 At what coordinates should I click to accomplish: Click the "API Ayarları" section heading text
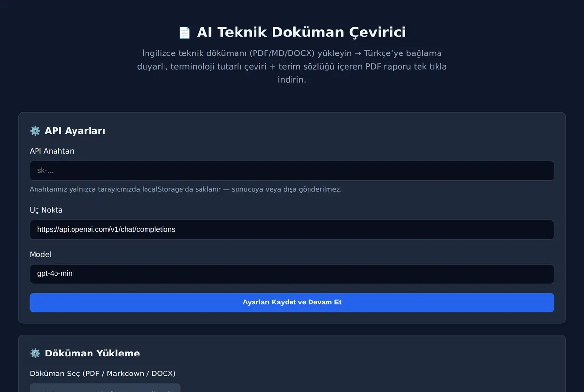click(75, 131)
